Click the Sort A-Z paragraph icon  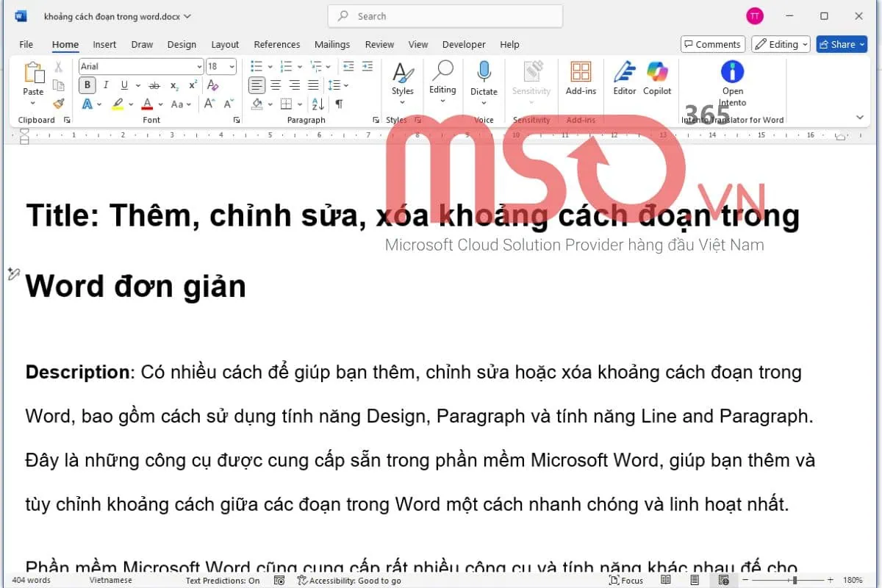click(x=318, y=104)
